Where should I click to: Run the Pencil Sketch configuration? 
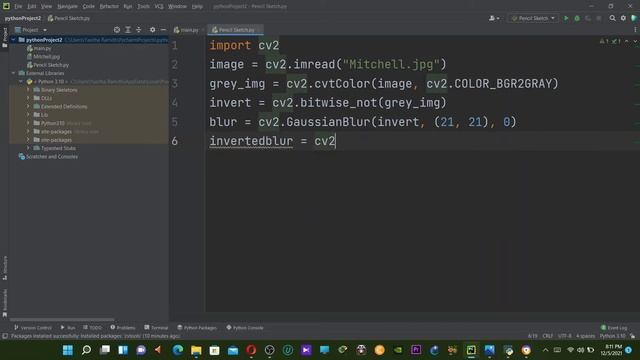[x=566, y=18]
